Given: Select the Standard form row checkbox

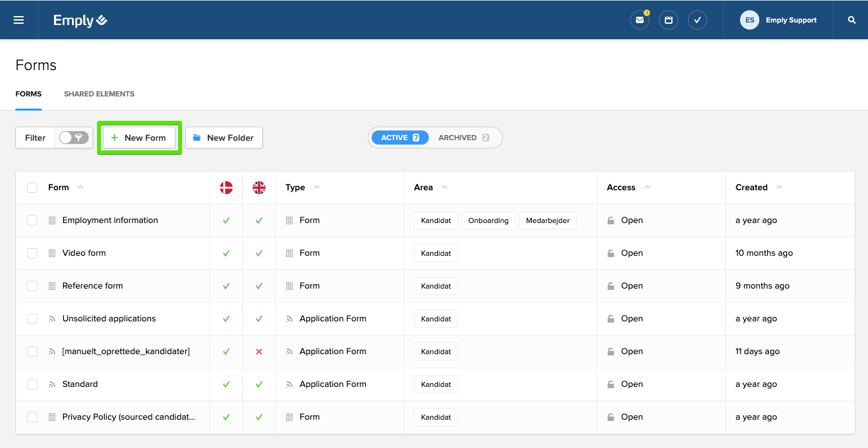Looking at the screenshot, I should click(x=32, y=384).
